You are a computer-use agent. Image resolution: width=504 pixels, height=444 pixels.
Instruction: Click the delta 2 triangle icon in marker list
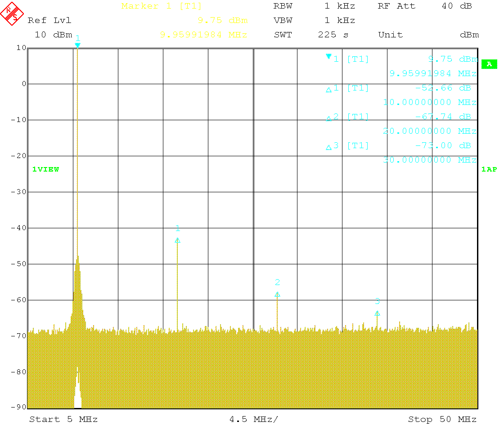coord(328,118)
